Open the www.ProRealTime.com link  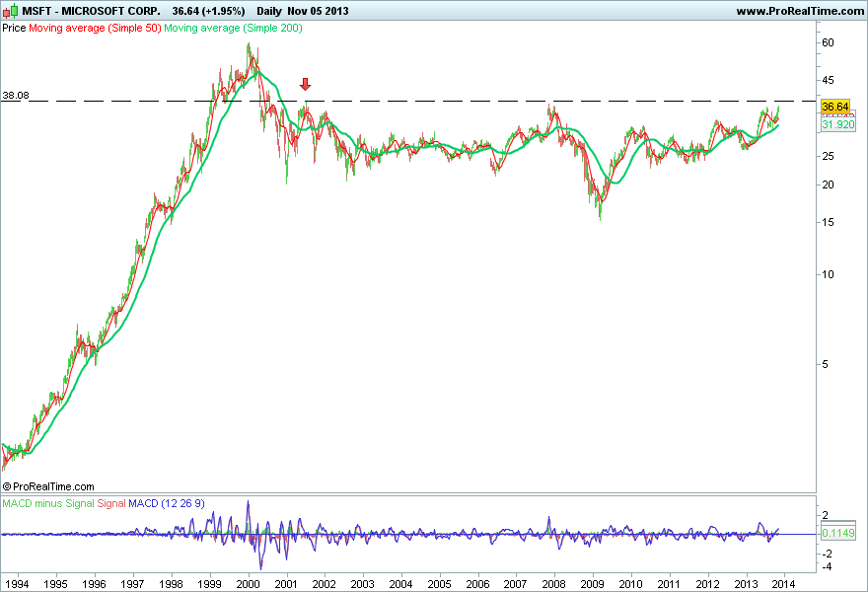coord(800,11)
